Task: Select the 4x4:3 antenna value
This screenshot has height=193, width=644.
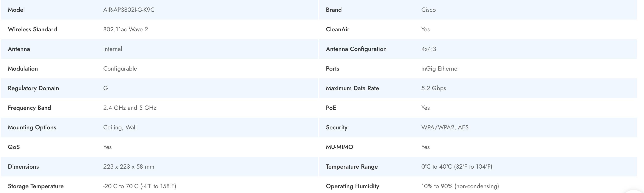Action: click(x=429, y=49)
